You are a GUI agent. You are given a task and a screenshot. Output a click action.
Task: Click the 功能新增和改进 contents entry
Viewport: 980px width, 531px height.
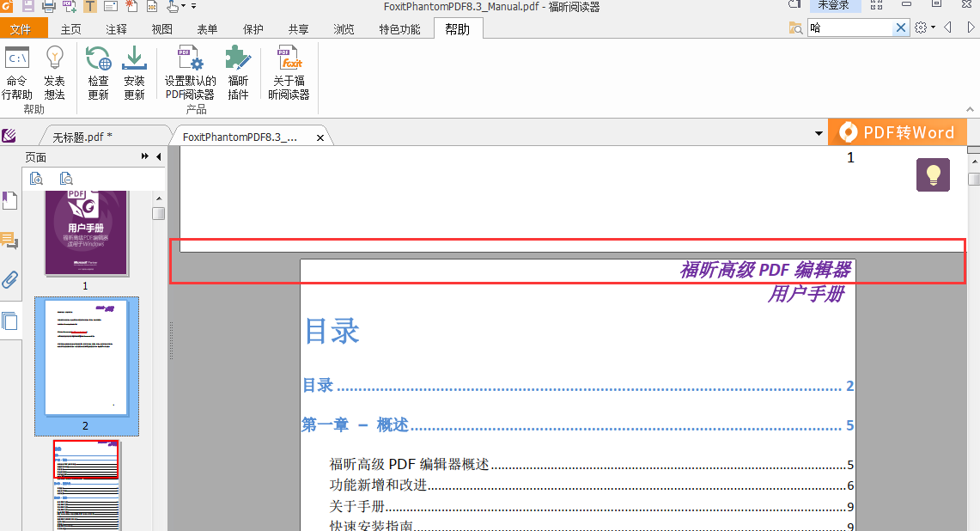click(591, 485)
